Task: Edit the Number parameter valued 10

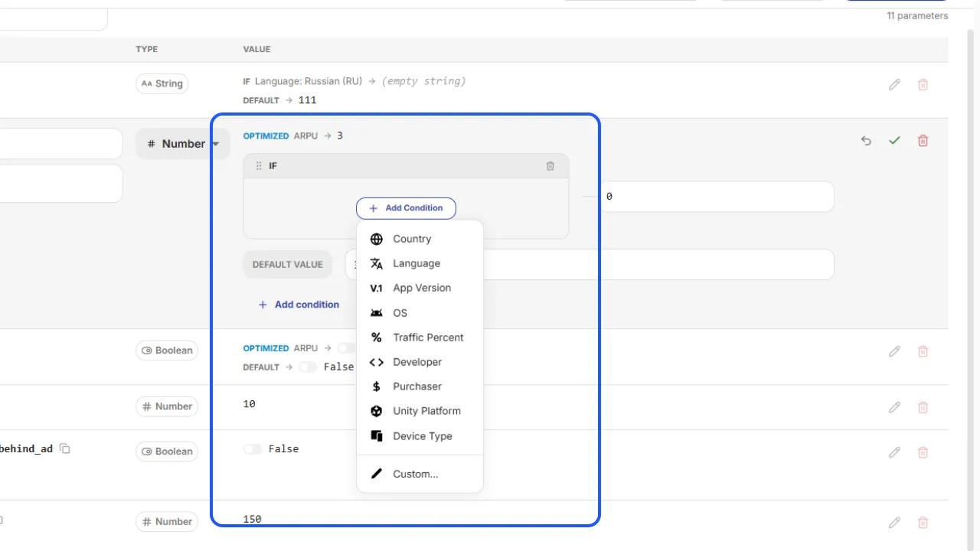Action: click(894, 407)
